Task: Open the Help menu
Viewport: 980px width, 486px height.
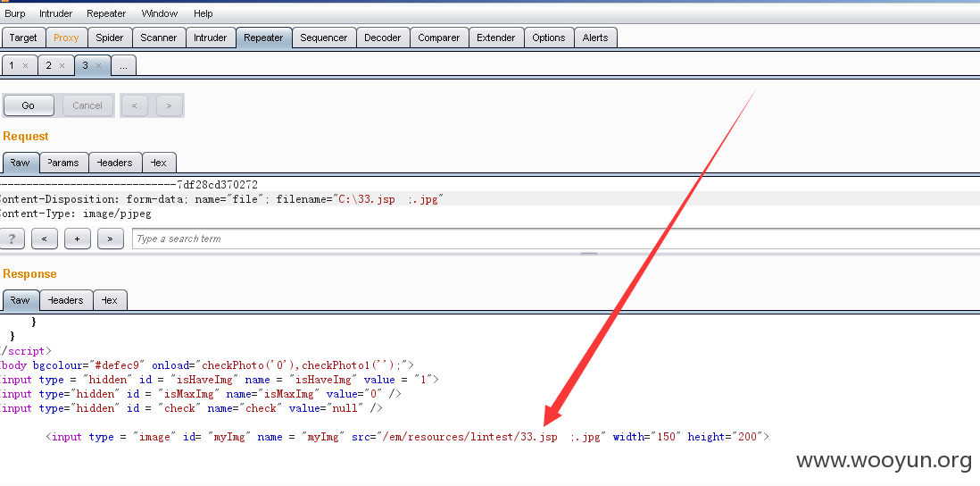Action: tap(203, 13)
